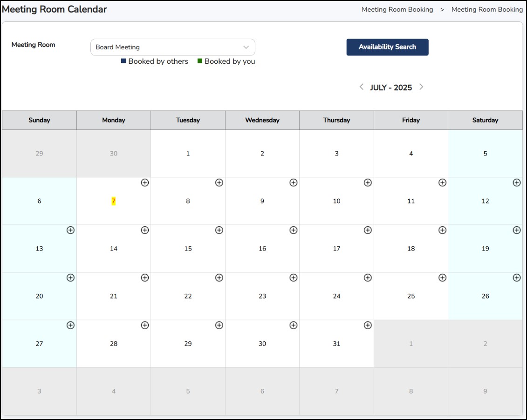Add a booking on Sunday July 20
The image size is (527, 420).
click(70, 278)
